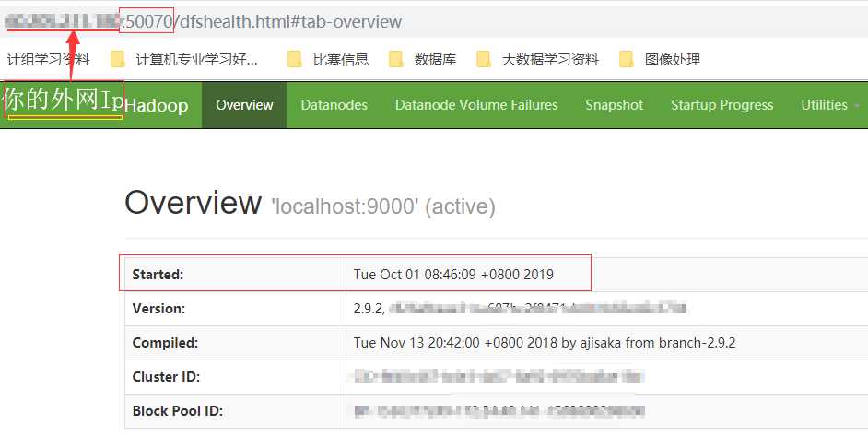
Task: Open the 大数据学习资料 bookmark folder
Action: (538, 59)
